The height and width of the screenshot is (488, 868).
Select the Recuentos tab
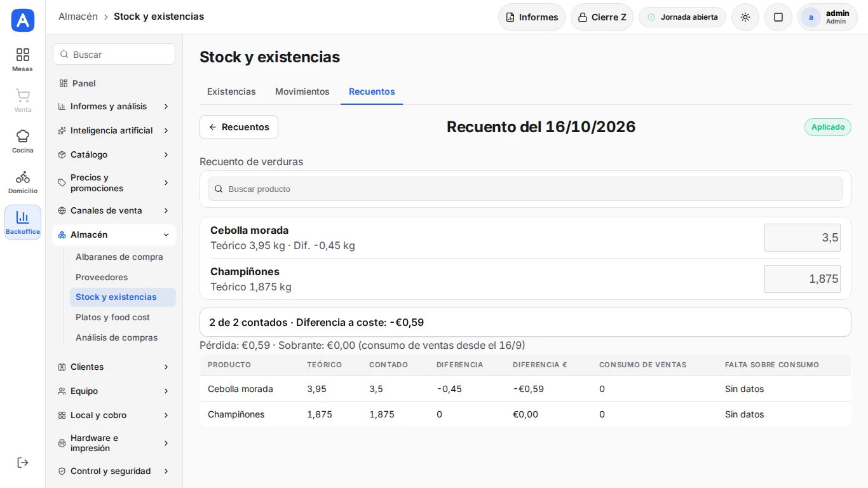(x=372, y=91)
